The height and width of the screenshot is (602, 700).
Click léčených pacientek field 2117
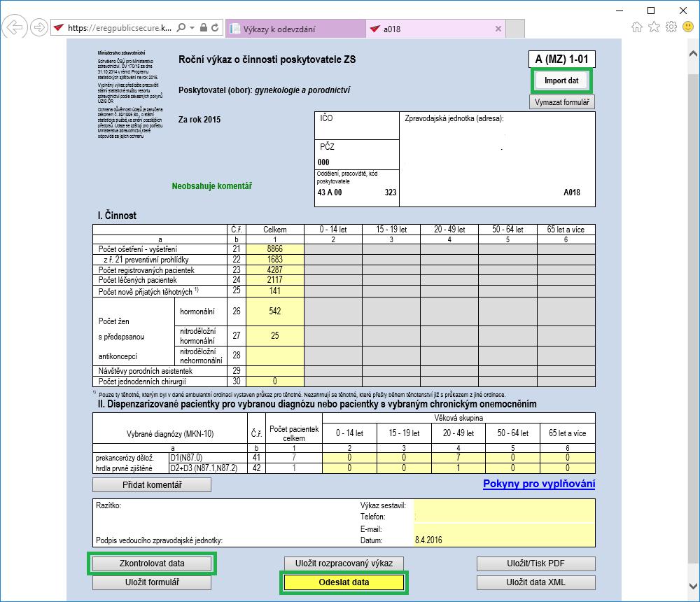(x=275, y=280)
